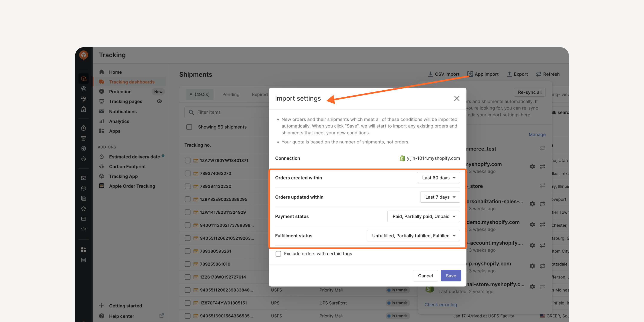The image size is (644, 322).
Task: Click the code embed icon in left rail
Action: (x=84, y=260)
